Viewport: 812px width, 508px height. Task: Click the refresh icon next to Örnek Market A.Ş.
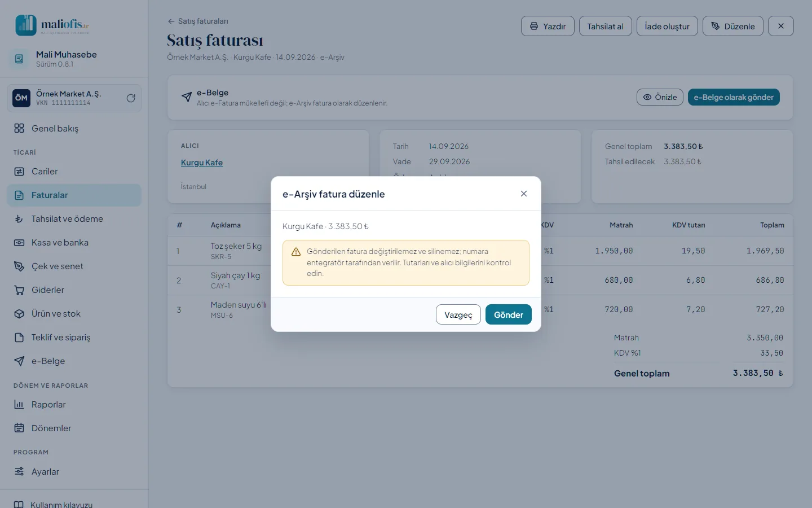131,98
